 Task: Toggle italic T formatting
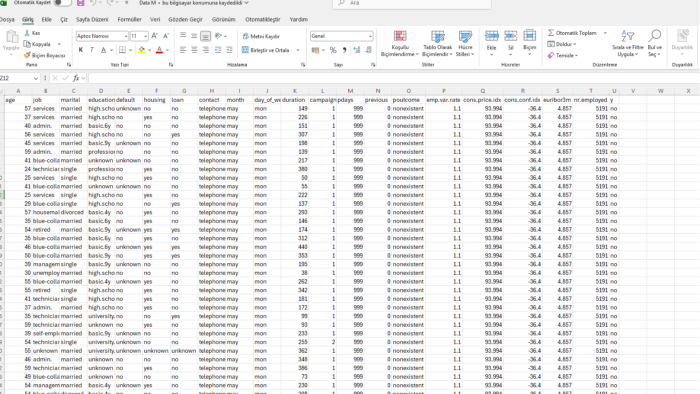pos(92,50)
